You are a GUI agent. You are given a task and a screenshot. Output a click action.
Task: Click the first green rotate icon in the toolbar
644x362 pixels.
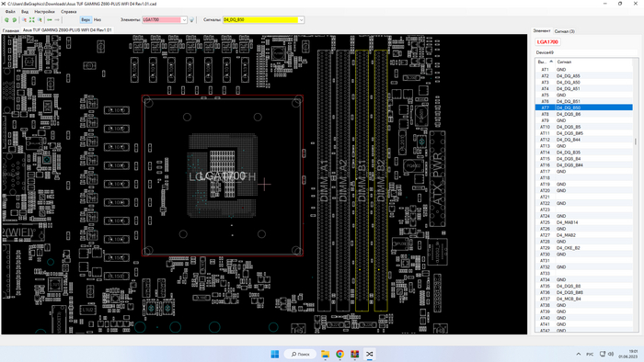[6, 19]
